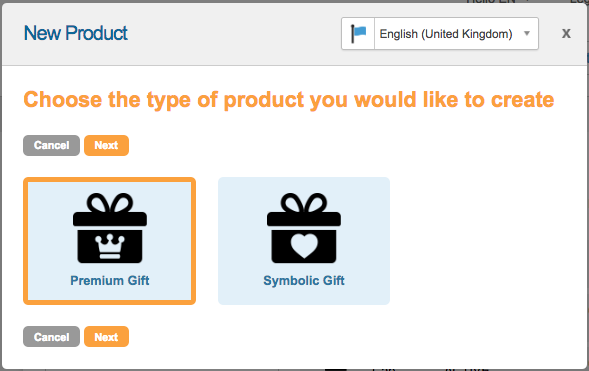Click the 'Choose the type of product' heading
Viewport: 589px width, 371px height.
288,100
